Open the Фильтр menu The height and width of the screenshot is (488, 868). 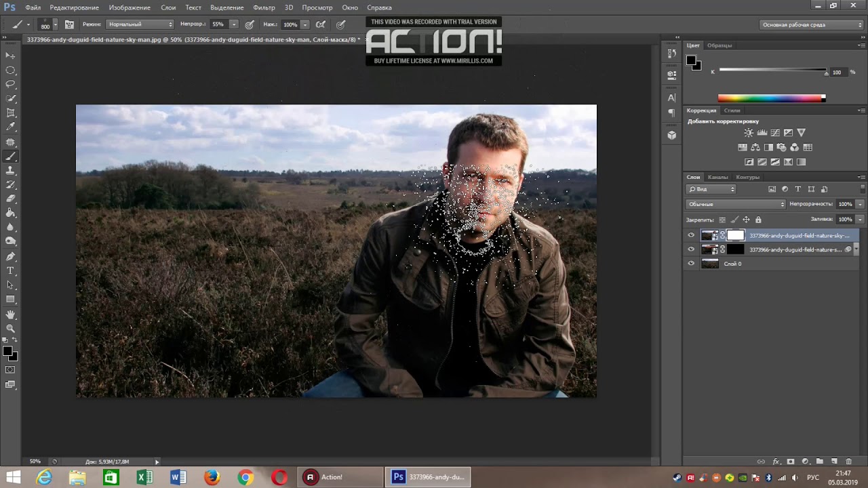264,7
